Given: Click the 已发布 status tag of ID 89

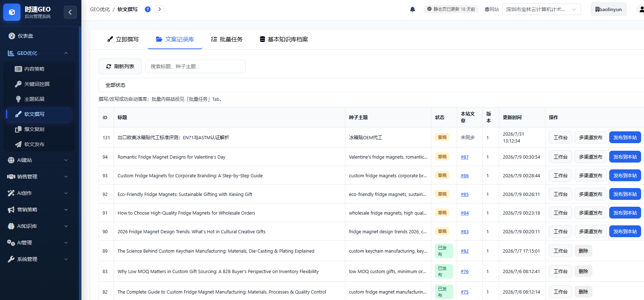Looking at the screenshot, I should [444, 251].
